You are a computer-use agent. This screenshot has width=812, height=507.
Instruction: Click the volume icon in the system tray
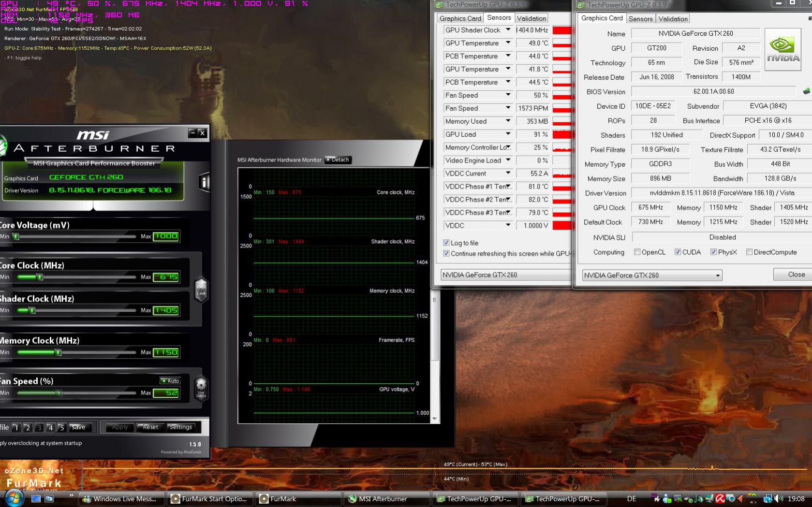click(x=779, y=498)
